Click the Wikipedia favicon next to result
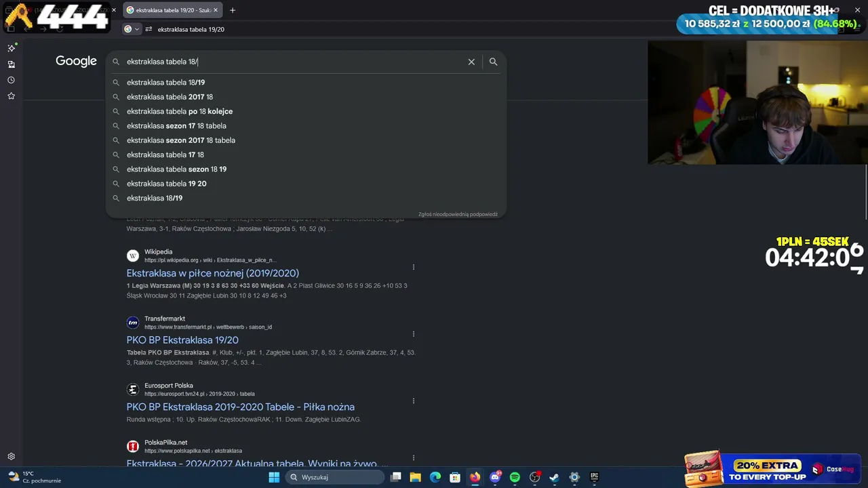This screenshot has height=488, width=868. [x=133, y=256]
